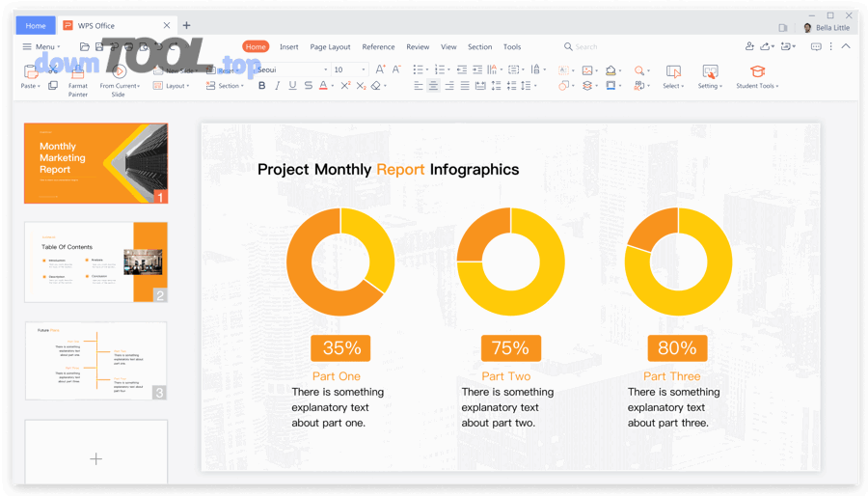The width and height of the screenshot is (868, 496).
Task: Apply underline formatting
Action: tap(292, 86)
